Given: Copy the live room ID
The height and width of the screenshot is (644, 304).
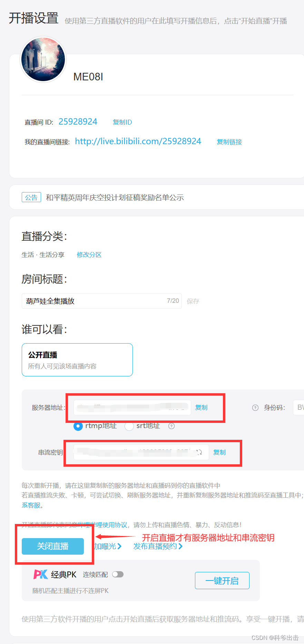Looking at the screenshot, I should pyautogui.click(x=122, y=122).
